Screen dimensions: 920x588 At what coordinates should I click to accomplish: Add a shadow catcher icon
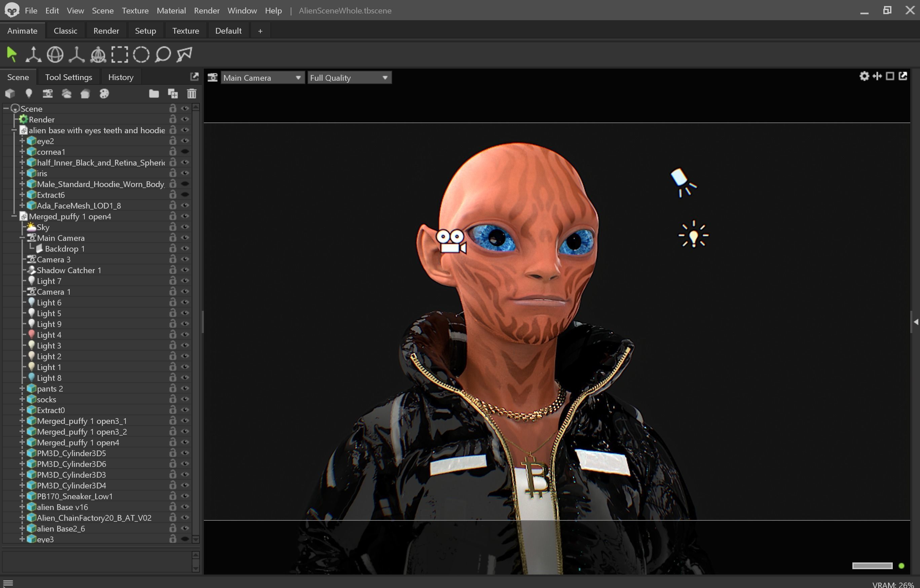[x=85, y=94]
